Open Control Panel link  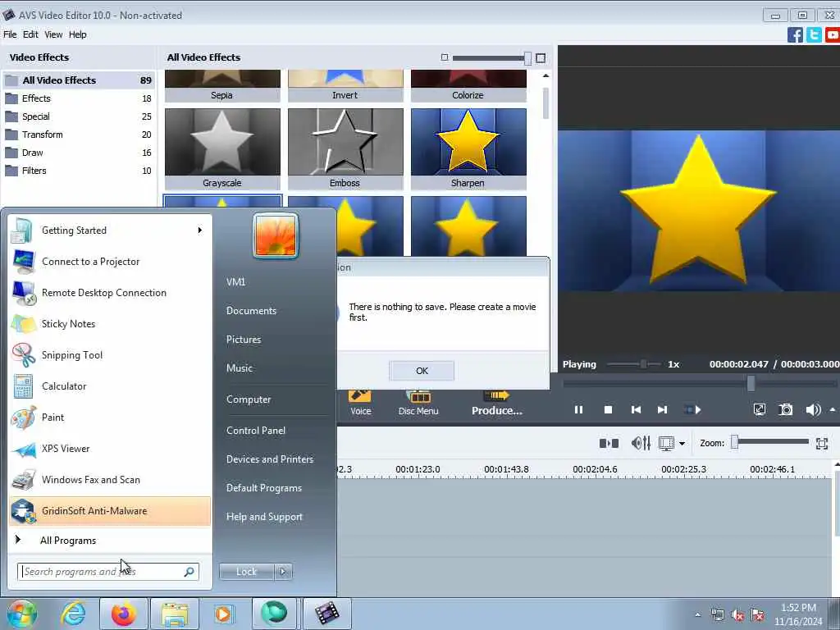(x=256, y=431)
